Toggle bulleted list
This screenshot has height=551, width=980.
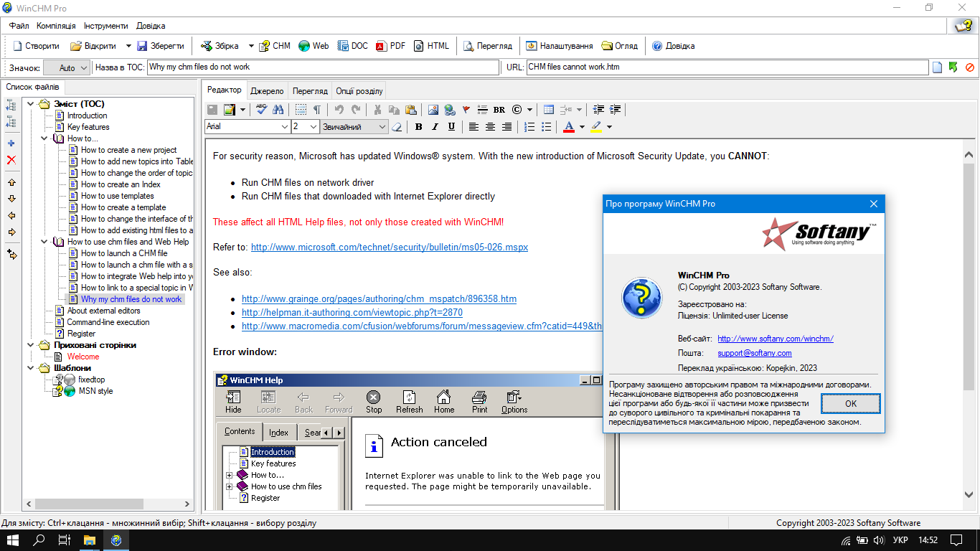click(546, 127)
